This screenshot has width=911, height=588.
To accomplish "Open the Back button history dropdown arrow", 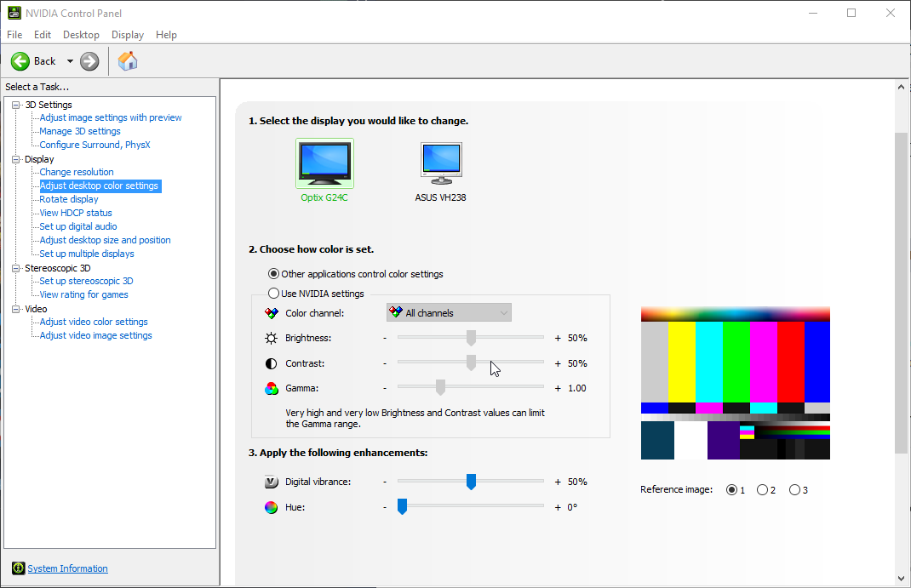I will 70,61.
